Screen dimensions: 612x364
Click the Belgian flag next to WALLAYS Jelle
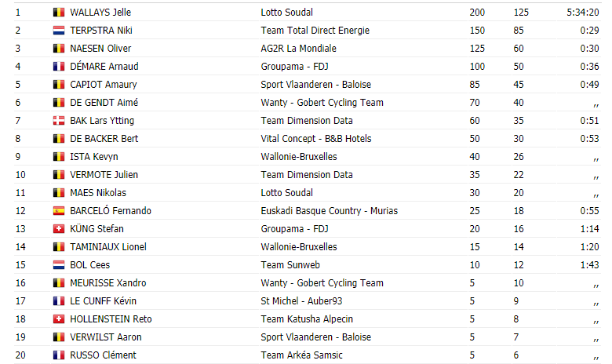[59, 13]
